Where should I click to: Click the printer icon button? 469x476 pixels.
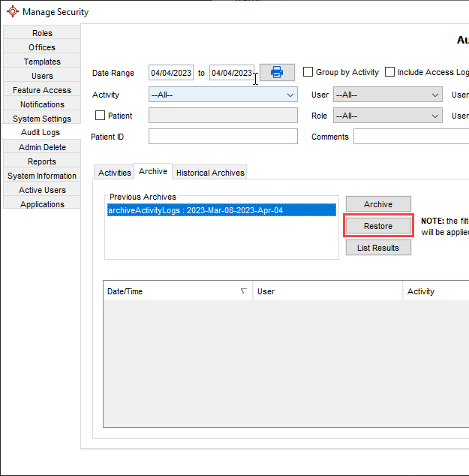277,72
